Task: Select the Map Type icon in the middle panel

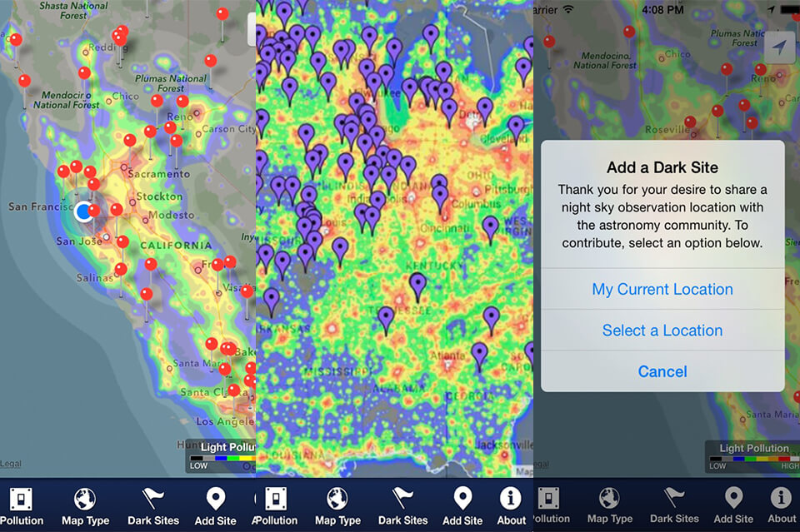Action: [x=337, y=500]
